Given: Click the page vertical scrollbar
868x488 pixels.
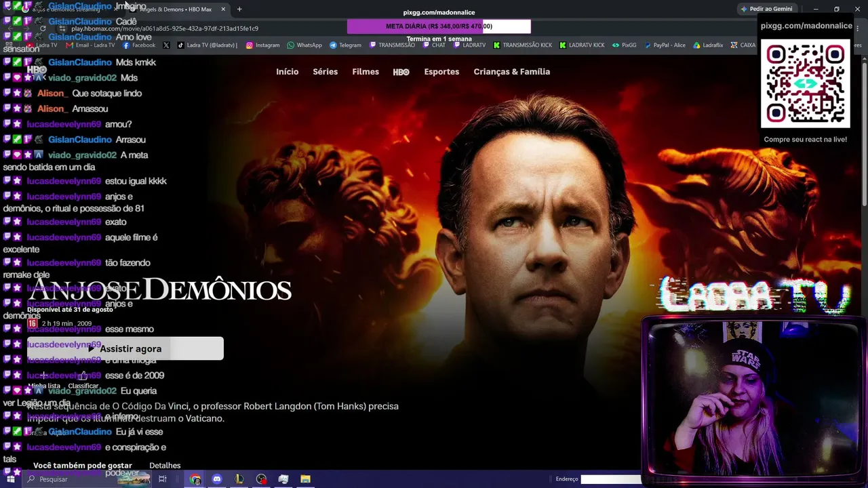Looking at the screenshot, I should tap(864, 136).
